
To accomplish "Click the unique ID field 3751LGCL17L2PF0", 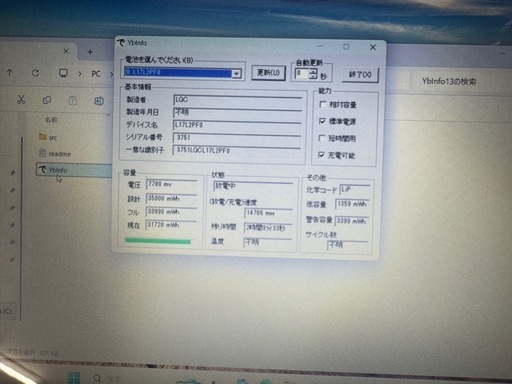I will pyautogui.click(x=237, y=150).
